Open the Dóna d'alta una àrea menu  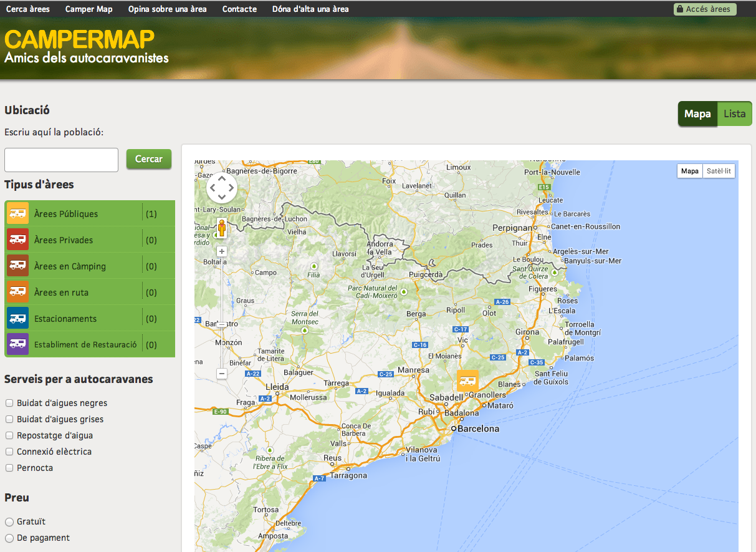click(x=310, y=9)
